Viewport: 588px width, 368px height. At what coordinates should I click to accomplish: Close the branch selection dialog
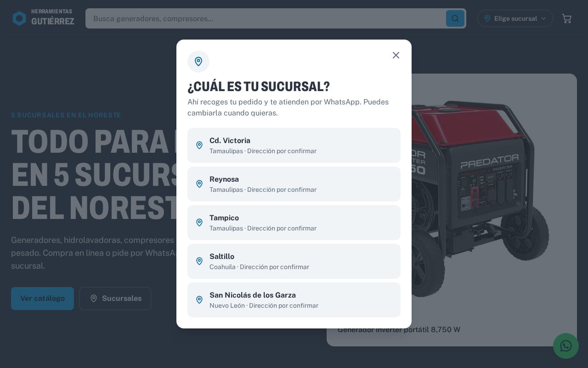pos(396,55)
